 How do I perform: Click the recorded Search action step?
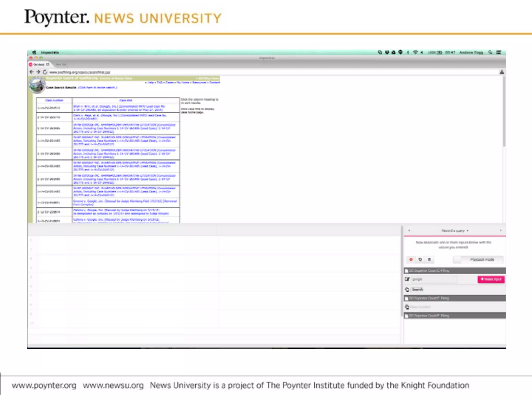(417, 289)
